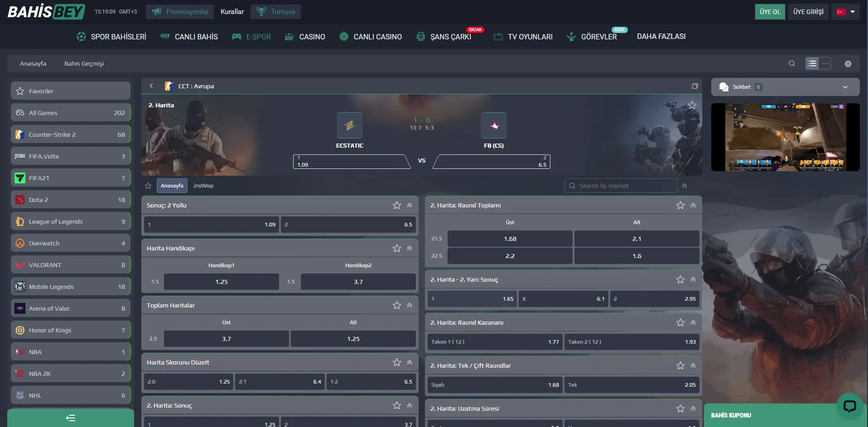The image size is (868, 427).
Task: Switch to compact dots view layout
Action: click(x=825, y=64)
